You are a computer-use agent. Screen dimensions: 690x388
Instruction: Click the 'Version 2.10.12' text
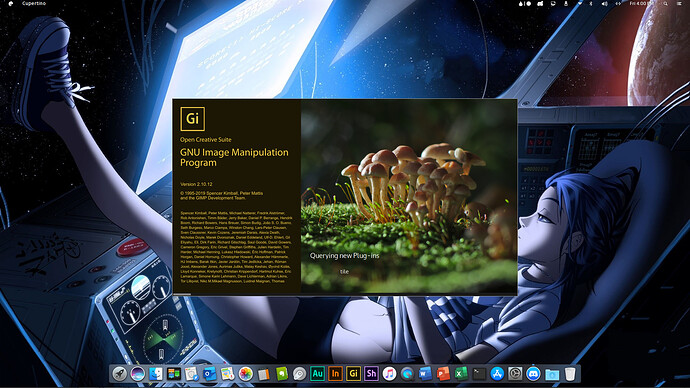(196, 184)
